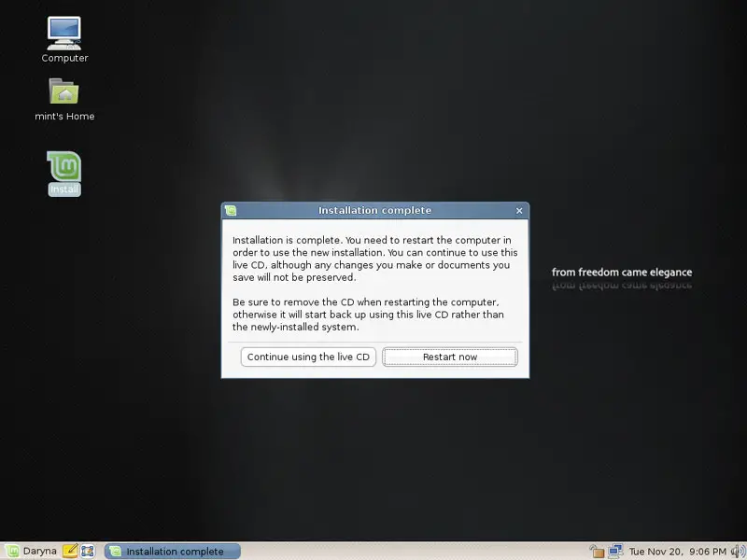Viewport: 747px width, 560px height.
Task: Click the Mint icon in dialog title bar
Action: pyautogui.click(x=231, y=211)
